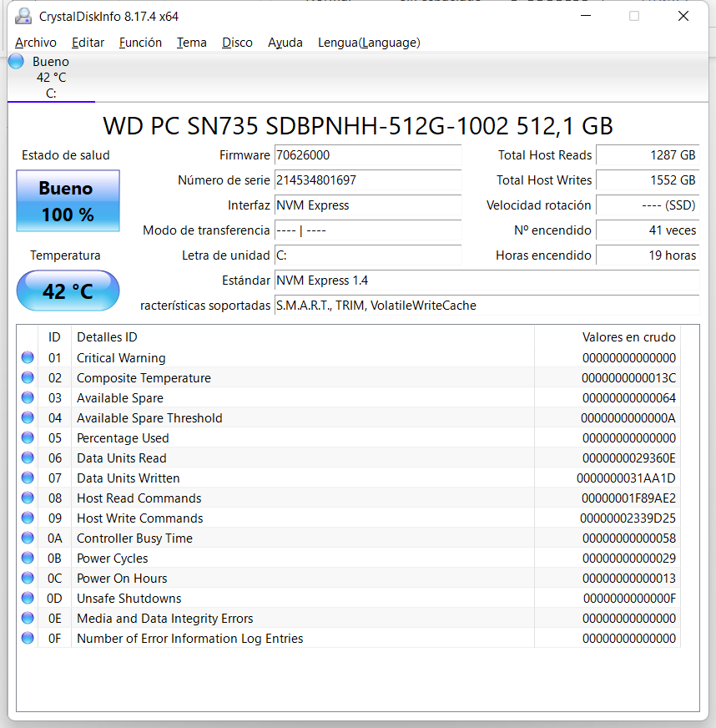Select the Controller Busy Time row text

pyautogui.click(x=134, y=538)
